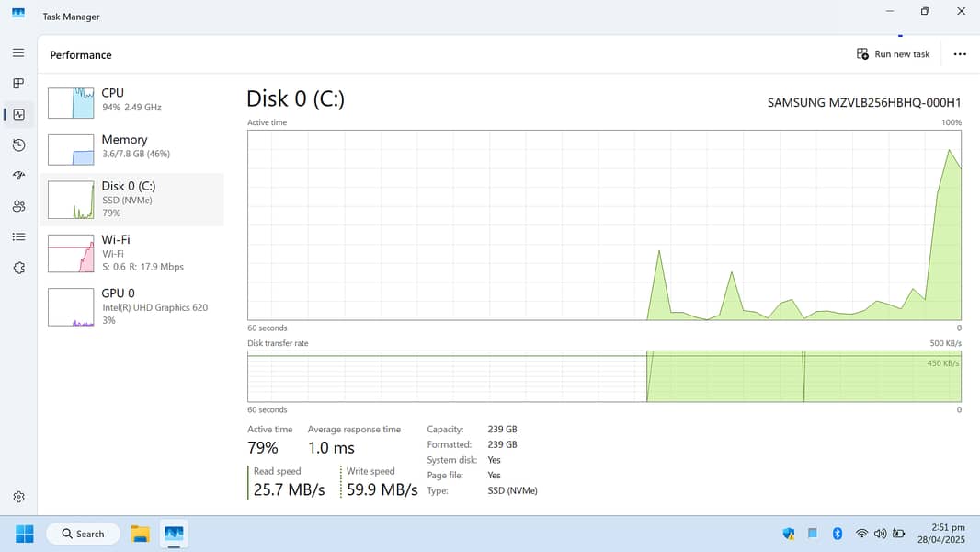Open the App history page icon
Viewport: 980px width, 552px height.
point(18,145)
